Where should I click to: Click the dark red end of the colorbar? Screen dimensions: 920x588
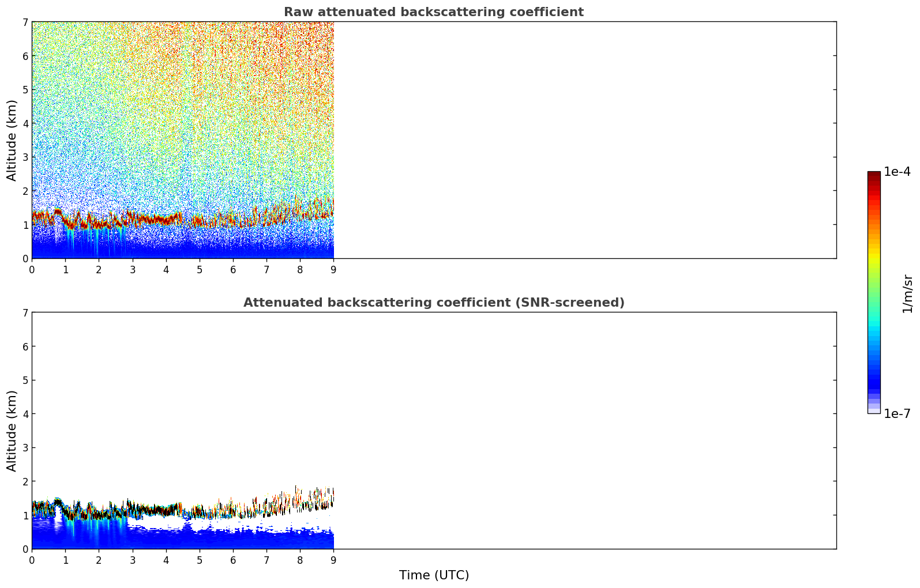point(874,175)
